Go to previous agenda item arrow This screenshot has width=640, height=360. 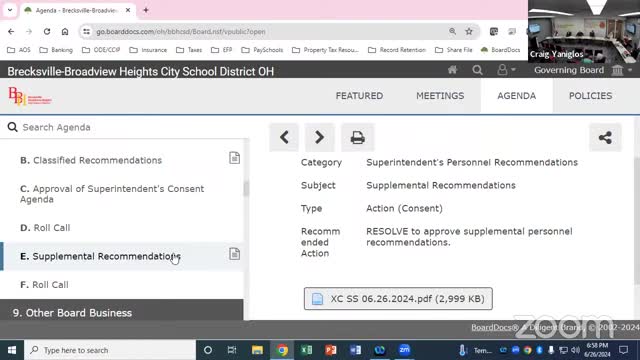(x=284, y=137)
